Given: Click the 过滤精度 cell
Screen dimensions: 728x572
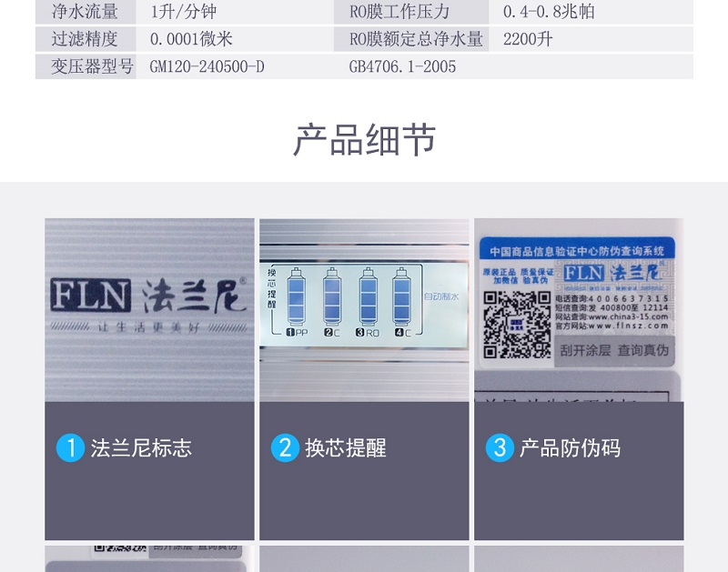Looking at the screenshot, I should [x=86, y=39].
